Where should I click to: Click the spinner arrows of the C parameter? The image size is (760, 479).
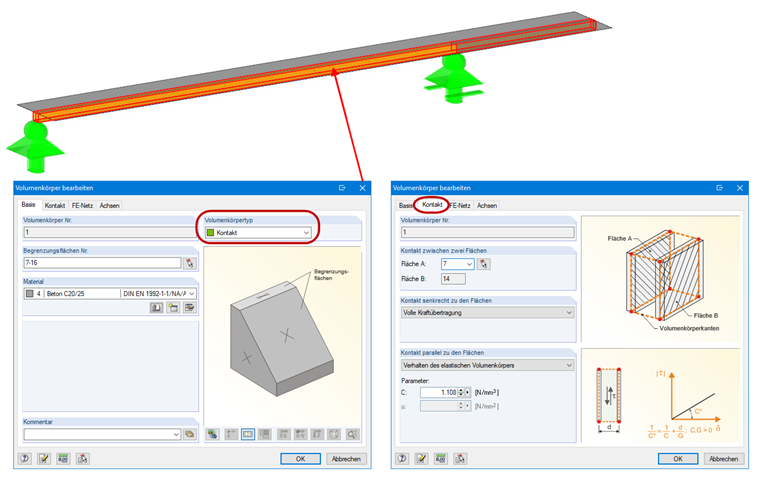pos(461,392)
